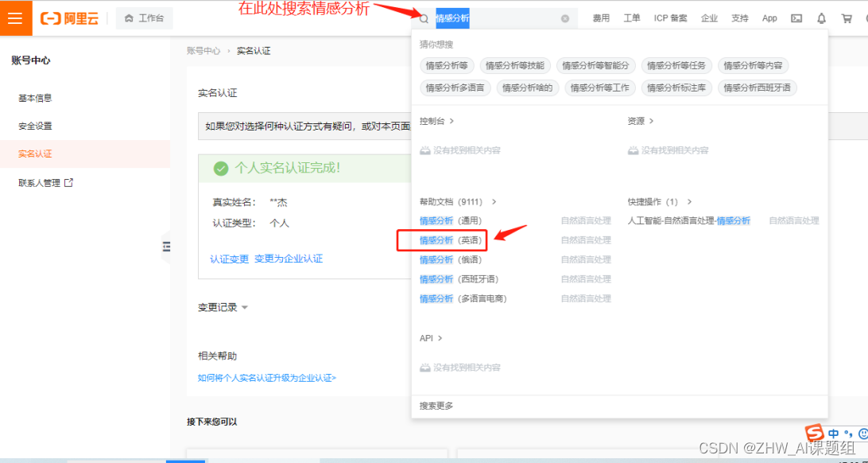Open 联系人管理 external link
Viewport: 868px width, 463px height.
pos(46,183)
